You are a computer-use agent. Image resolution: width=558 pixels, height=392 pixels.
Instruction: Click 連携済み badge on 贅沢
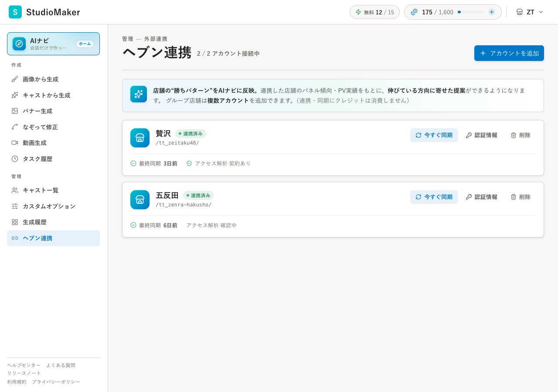191,134
